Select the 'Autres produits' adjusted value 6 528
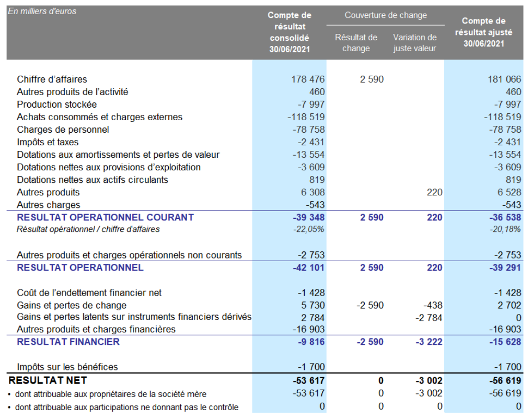 pos(507,192)
